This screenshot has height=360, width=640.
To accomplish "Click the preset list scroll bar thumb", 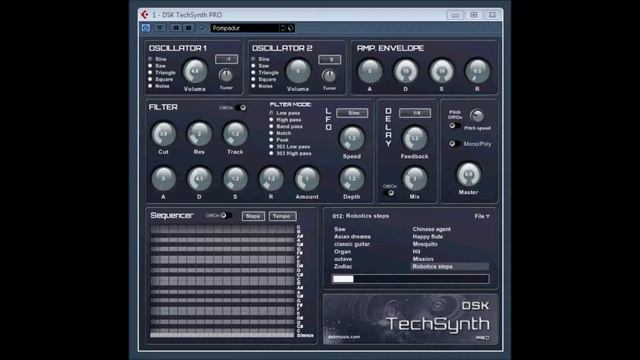I will pos(343,279).
